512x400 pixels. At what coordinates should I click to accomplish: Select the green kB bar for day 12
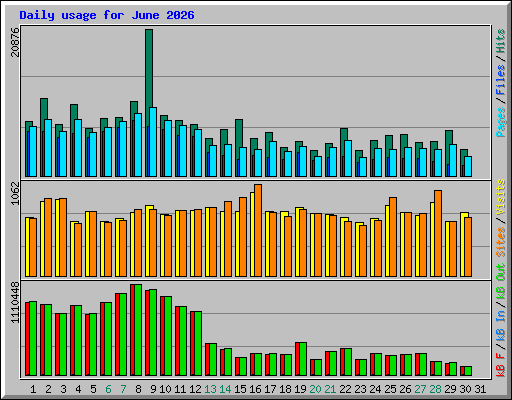click(x=198, y=344)
